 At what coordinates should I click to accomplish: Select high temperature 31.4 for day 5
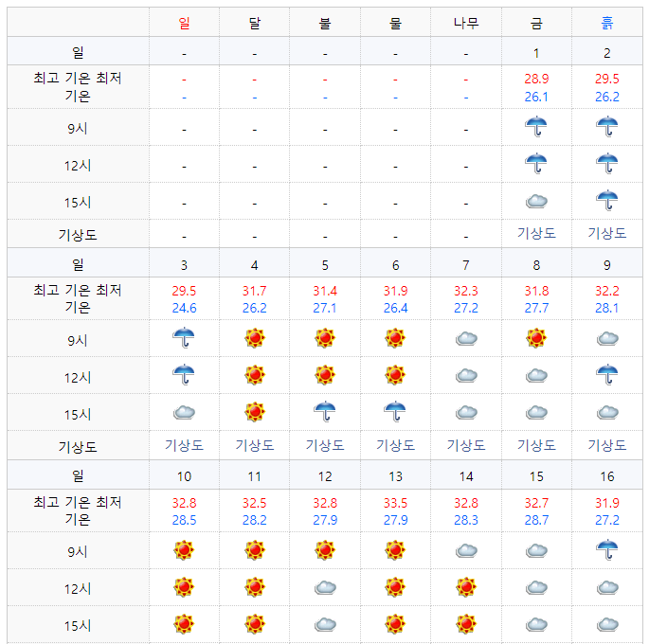click(x=325, y=291)
